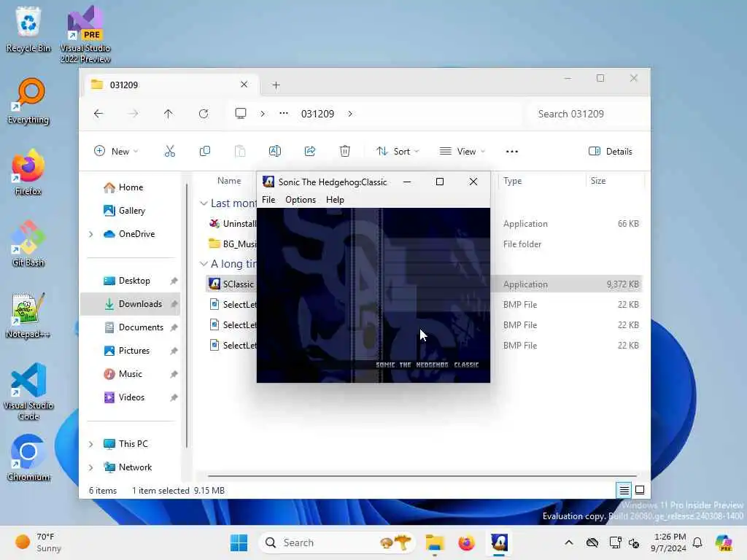This screenshot has width=747, height=560.
Task: Sort by the Name column header
Action: 228,181
